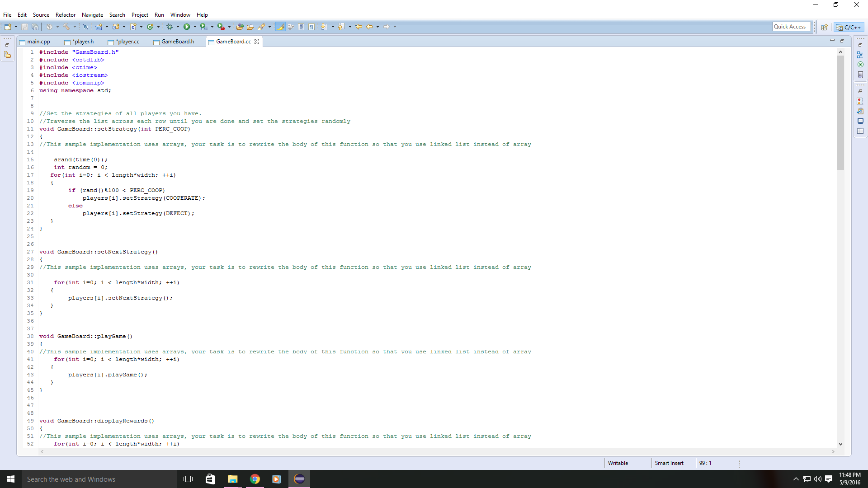Toggle the Smart Insert mode button
868x488 pixels.
(x=669, y=463)
